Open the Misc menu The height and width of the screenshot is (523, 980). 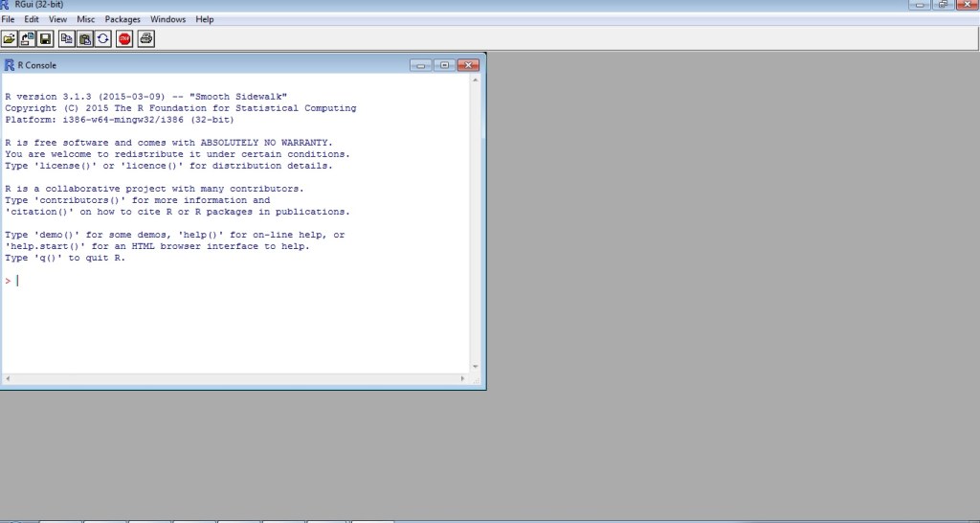click(x=86, y=19)
